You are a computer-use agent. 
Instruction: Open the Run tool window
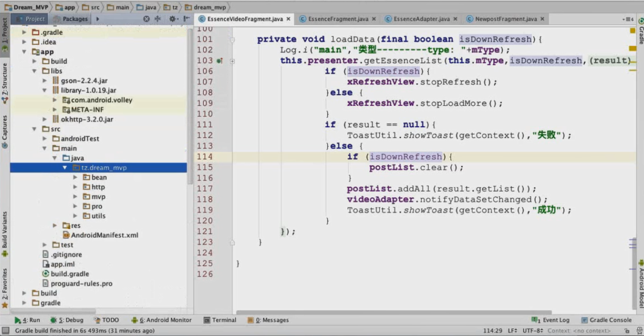[x=27, y=320]
